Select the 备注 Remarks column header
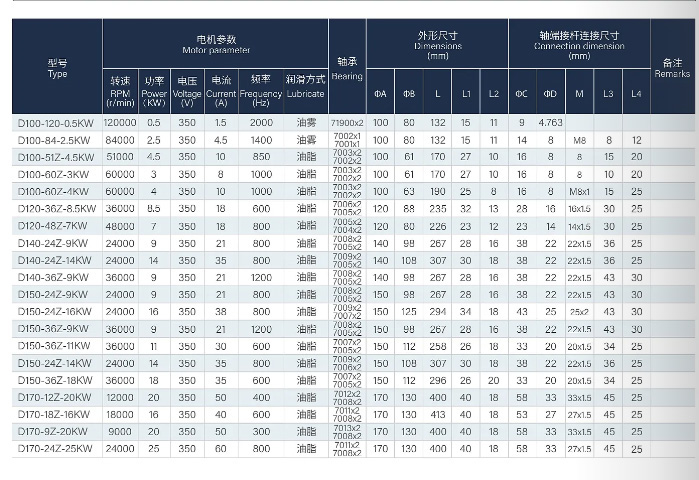699x480 pixels. (671, 68)
